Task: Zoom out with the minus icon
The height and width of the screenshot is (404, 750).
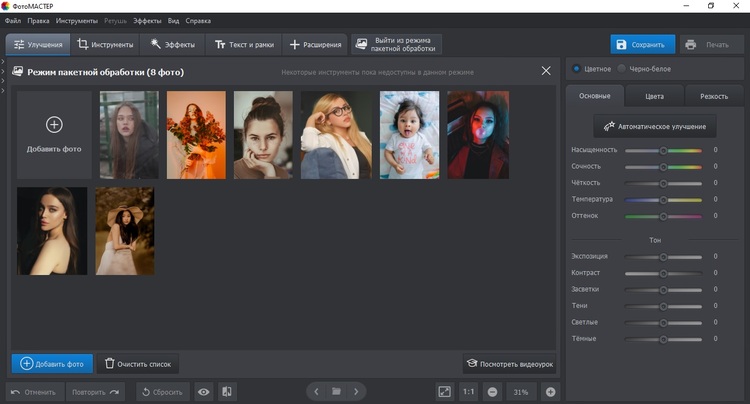Action: [x=492, y=391]
